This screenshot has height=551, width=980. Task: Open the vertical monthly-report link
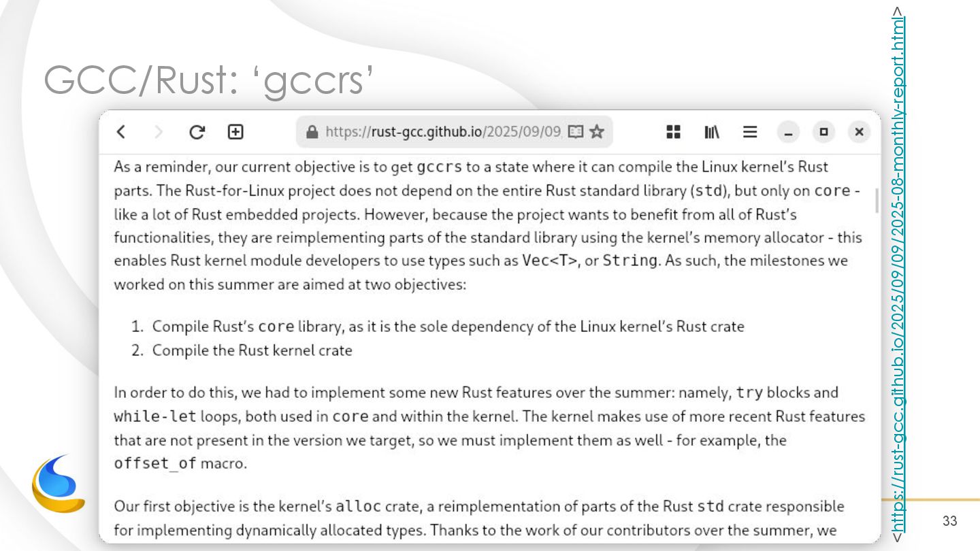[x=898, y=274]
